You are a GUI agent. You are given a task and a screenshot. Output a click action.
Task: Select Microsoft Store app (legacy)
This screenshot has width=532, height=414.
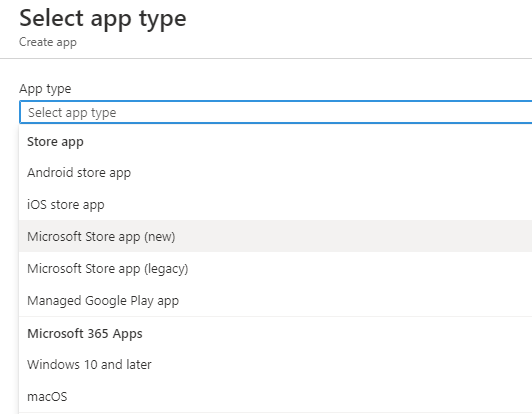pos(276,268)
